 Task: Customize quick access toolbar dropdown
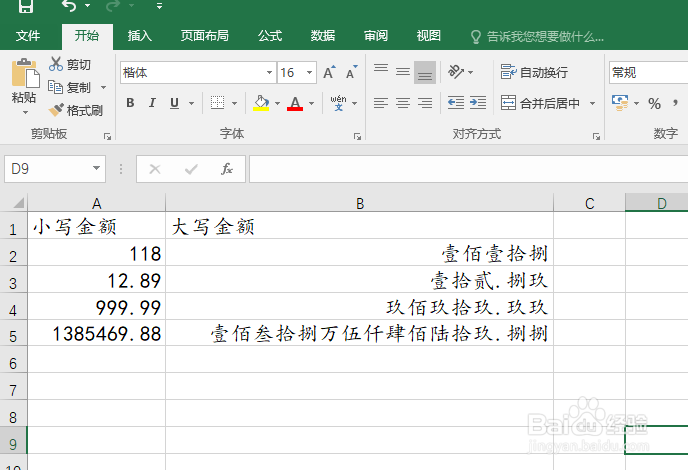[159, 6]
